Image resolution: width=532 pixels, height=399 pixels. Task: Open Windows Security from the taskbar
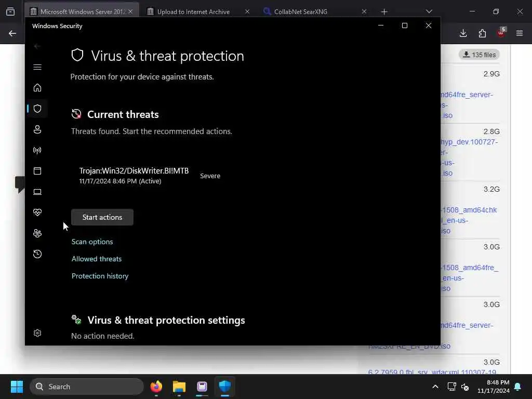pyautogui.click(x=225, y=387)
